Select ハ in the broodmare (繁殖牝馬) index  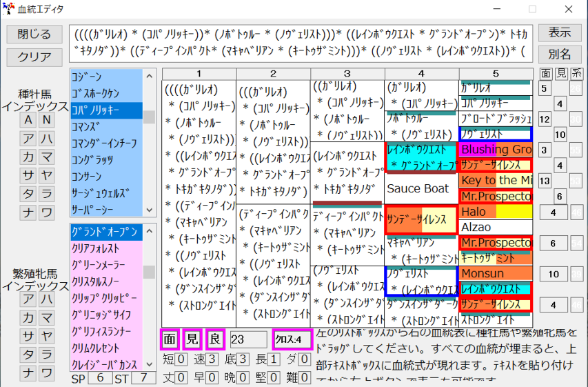tap(46, 299)
